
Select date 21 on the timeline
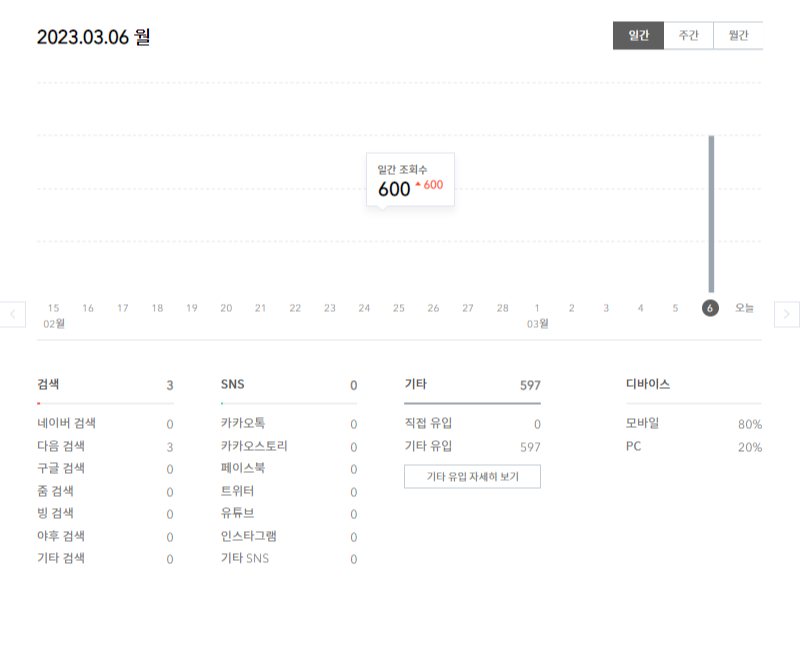(260, 308)
